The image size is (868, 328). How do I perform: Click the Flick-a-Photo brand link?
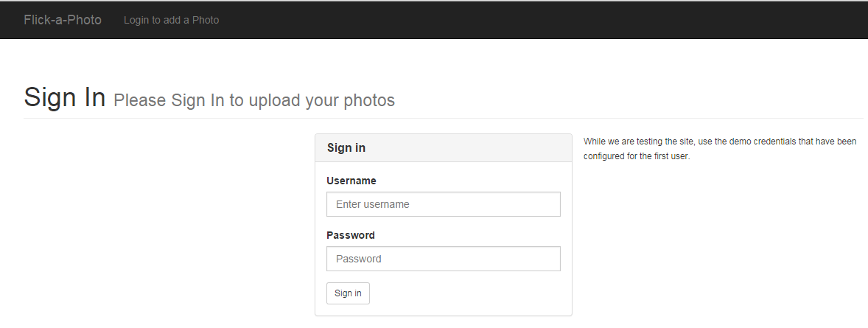(63, 20)
